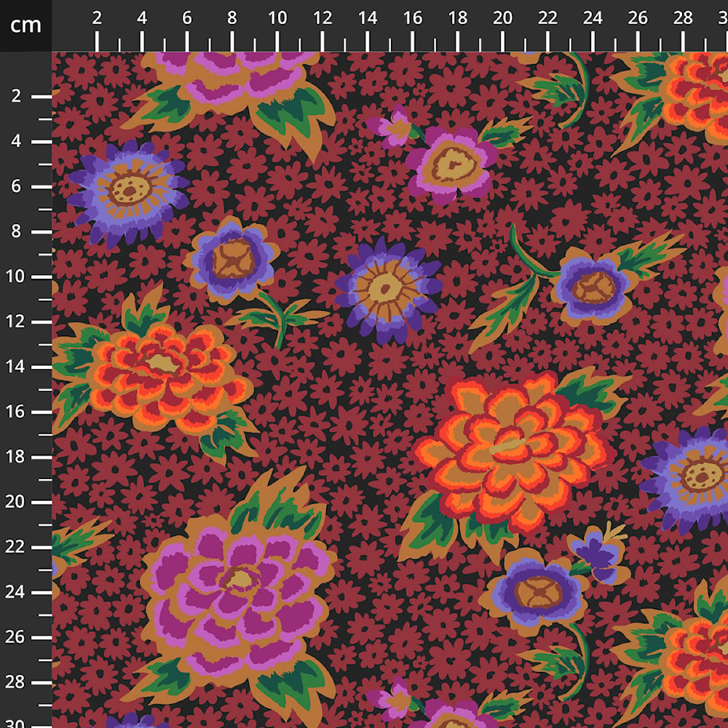This screenshot has width=728, height=728.
Task: Click the large magenta peony's yellow center
Action: (240, 579)
